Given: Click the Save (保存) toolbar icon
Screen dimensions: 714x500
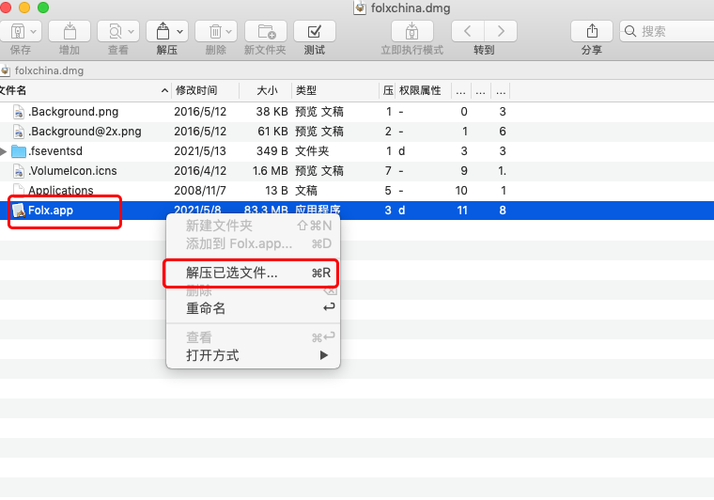Looking at the screenshot, I should click(x=17, y=31).
